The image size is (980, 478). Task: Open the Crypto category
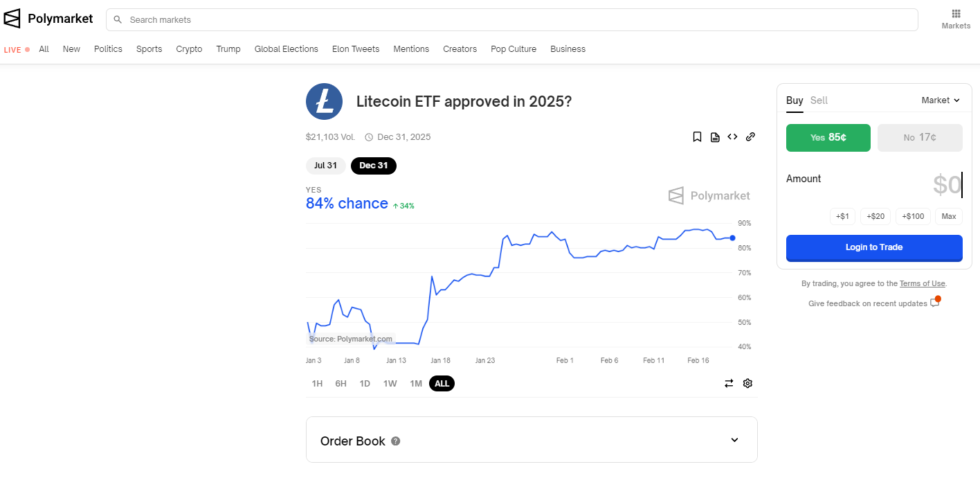tap(189, 49)
